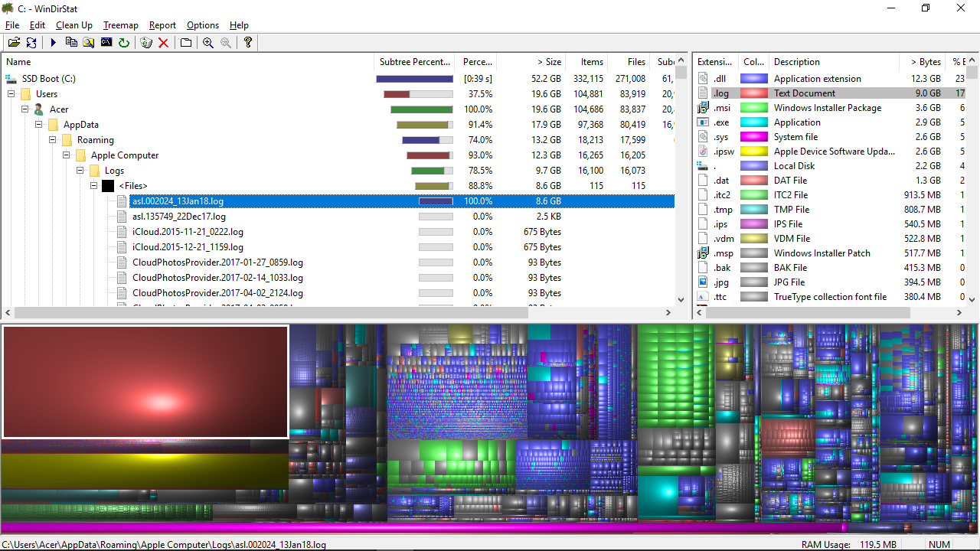Sort extension list by Bytes column
The height and width of the screenshot is (551, 980).
(922, 62)
